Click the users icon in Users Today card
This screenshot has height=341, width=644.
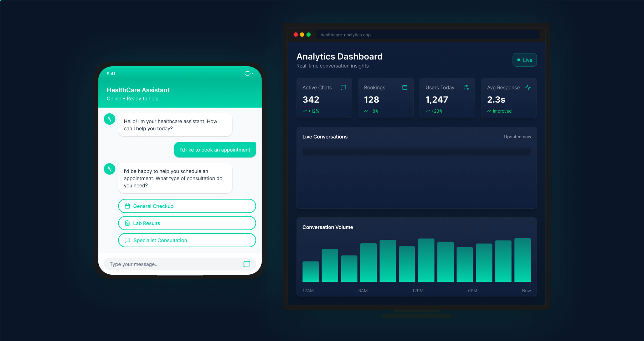click(466, 87)
